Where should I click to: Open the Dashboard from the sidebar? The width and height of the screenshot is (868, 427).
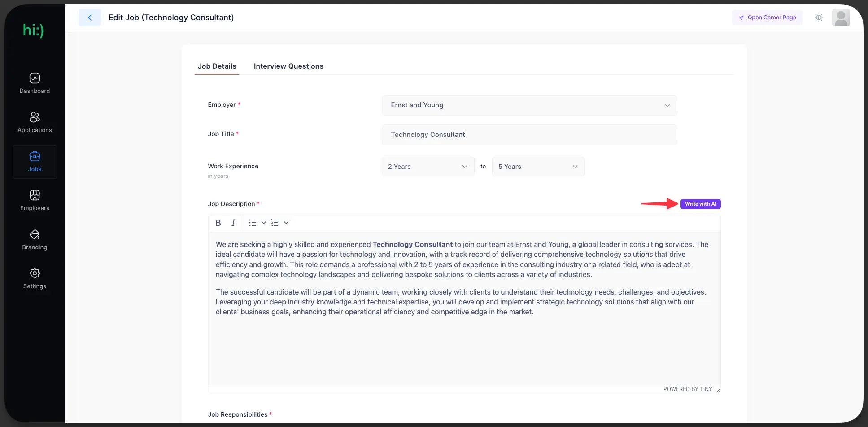tap(35, 84)
